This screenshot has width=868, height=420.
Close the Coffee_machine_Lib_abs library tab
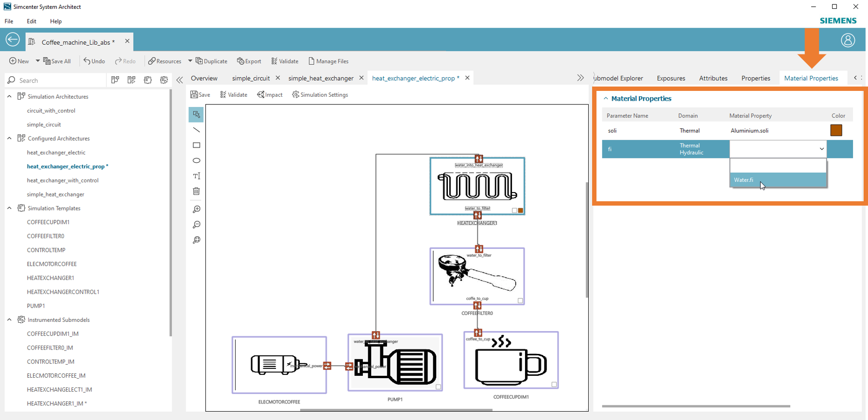[127, 41]
